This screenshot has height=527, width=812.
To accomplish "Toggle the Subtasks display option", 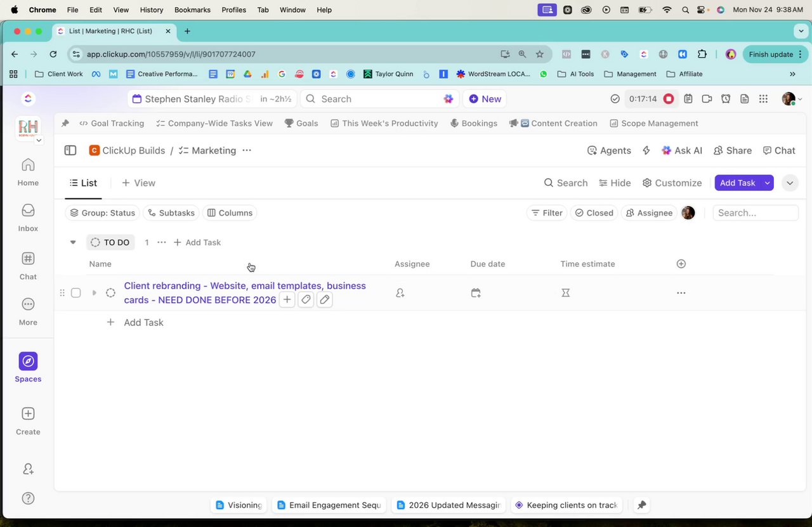I will (x=170, y=213).
